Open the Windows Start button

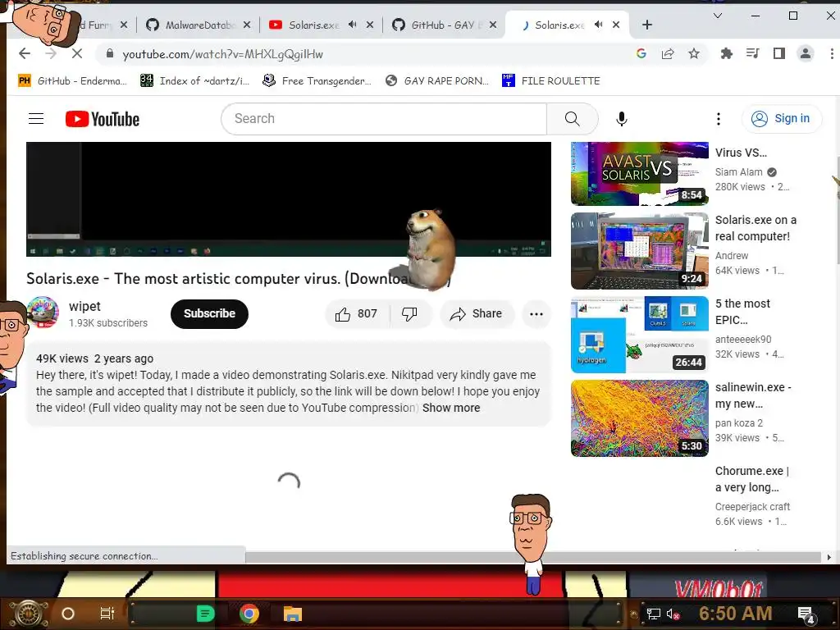click(x=30, y=614)
